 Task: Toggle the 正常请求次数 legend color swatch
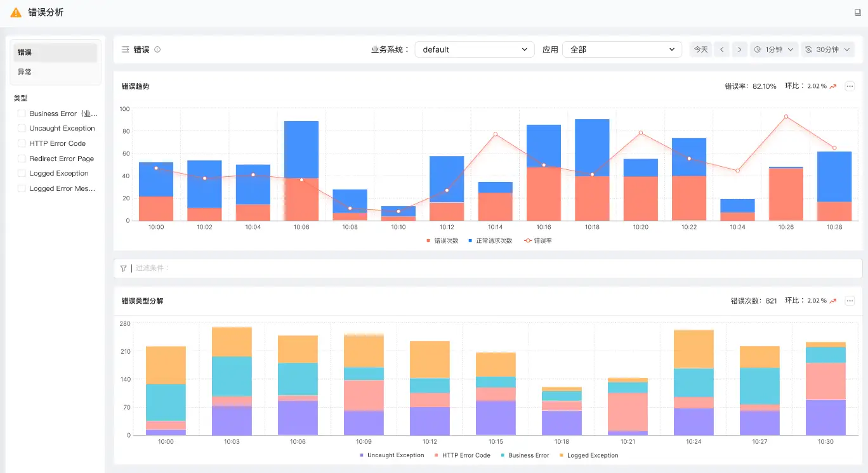[x=470, y=241]
